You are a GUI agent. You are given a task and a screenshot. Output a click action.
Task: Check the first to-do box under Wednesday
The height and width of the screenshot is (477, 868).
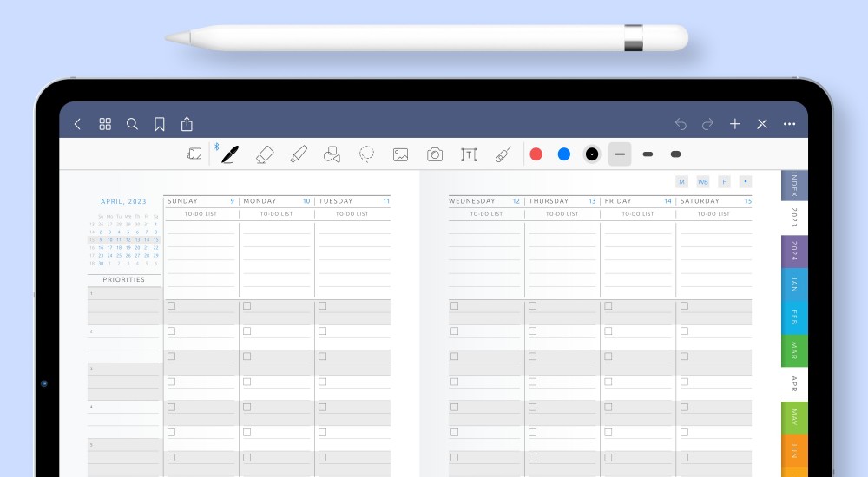pos(455,305)
